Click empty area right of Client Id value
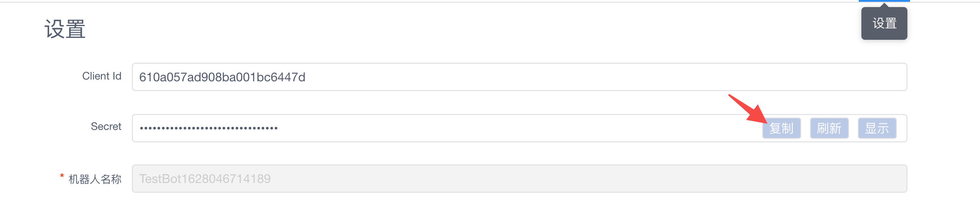Image resolution: width=980 pixels, height=198 pixels. [x=575, y=77]
